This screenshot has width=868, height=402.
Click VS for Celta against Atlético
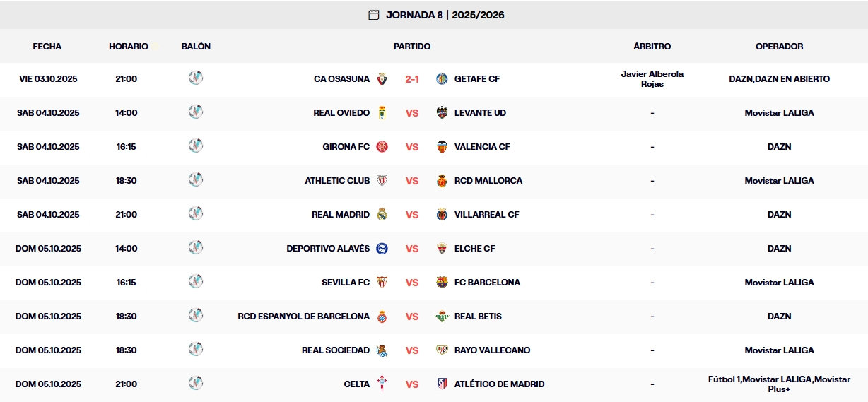(x=412, y=384)
